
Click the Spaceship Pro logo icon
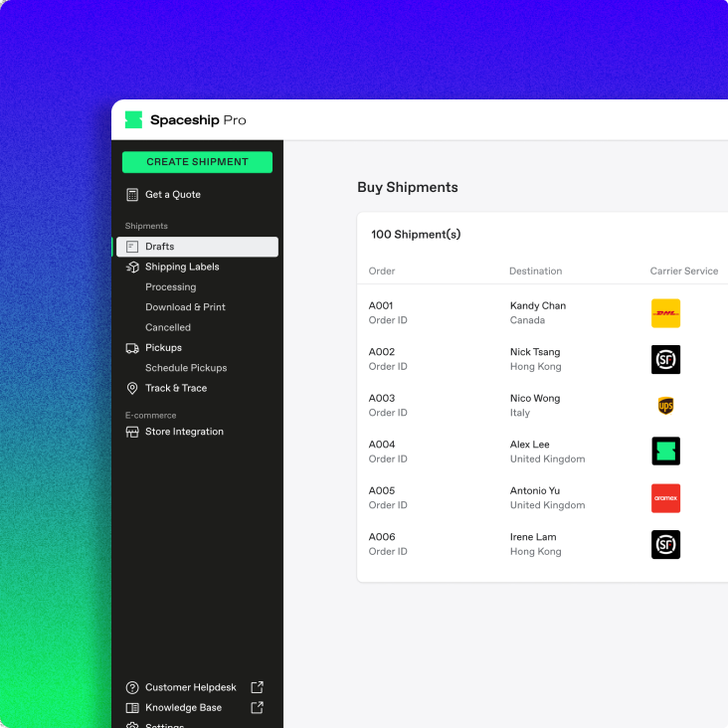pos(133,120)
